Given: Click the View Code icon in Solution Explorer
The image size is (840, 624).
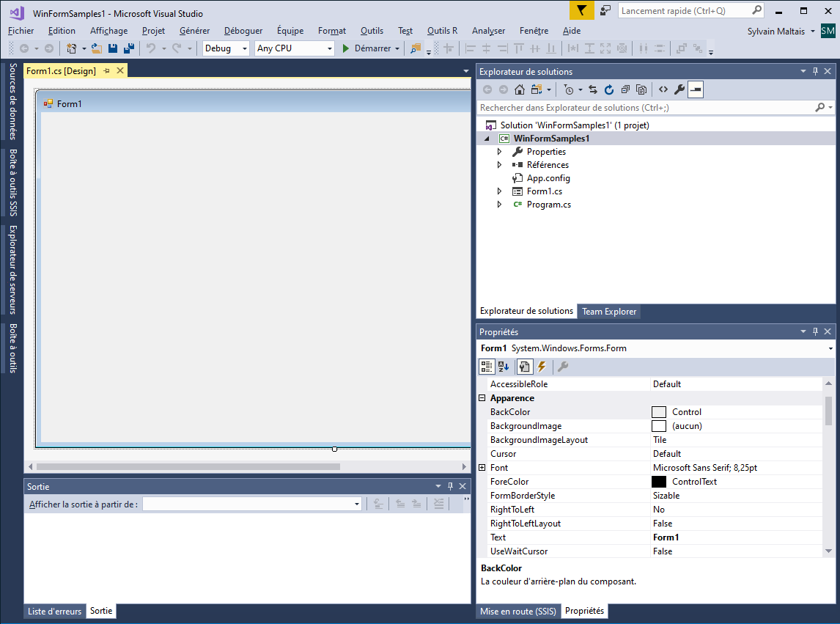Looking at the screenshot, I should point(663,89).
